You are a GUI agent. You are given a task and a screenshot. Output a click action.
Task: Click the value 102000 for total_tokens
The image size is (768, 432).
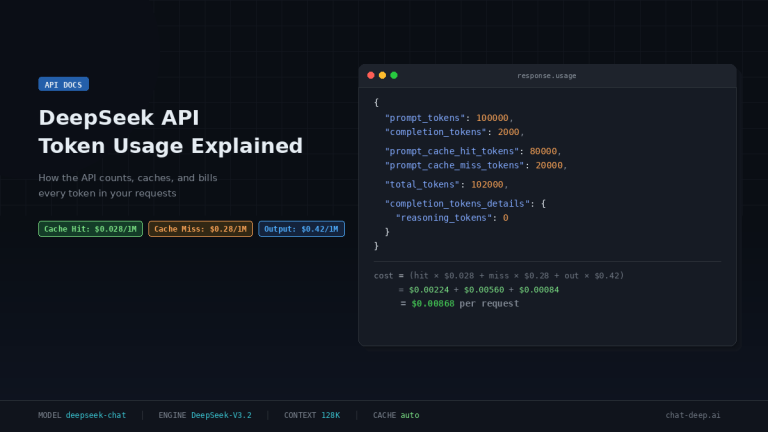[x=487, y=185]
